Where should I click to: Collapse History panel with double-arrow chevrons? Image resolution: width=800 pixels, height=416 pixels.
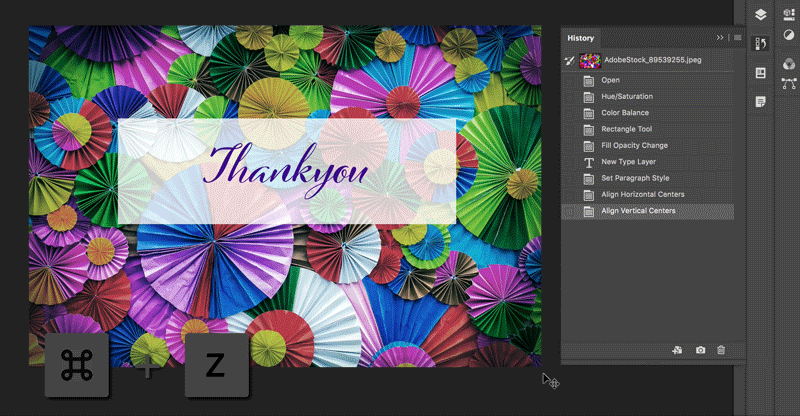pos(719,38)
